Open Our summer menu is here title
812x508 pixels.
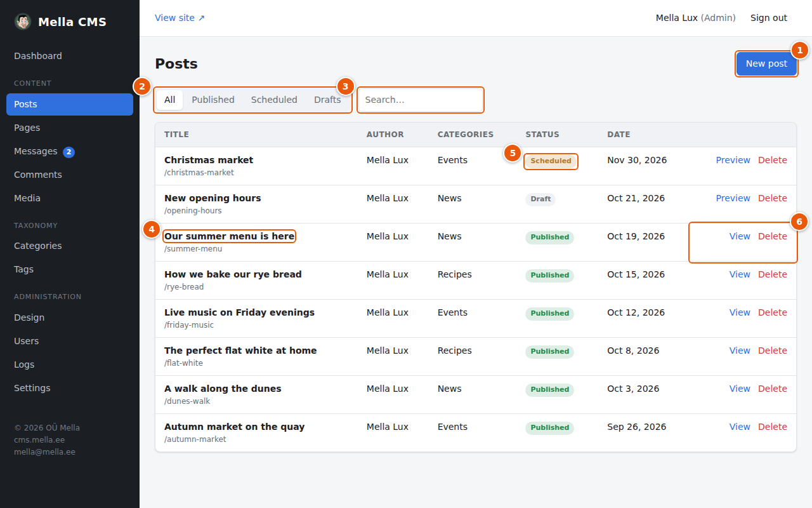pyautogui.click(x=229, y=236)
